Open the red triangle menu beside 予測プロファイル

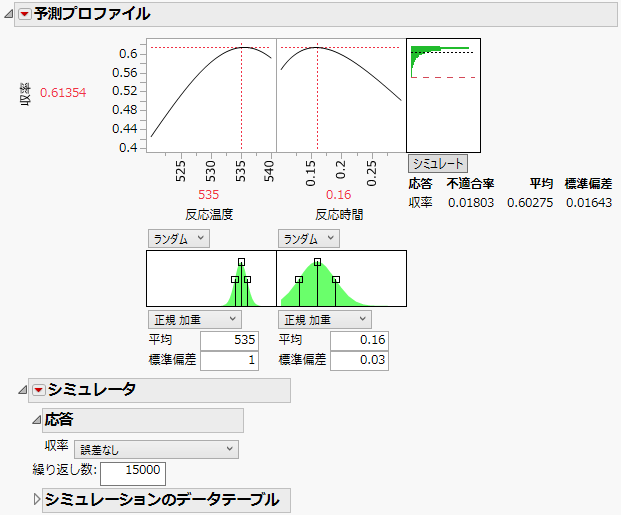(25, 14)
